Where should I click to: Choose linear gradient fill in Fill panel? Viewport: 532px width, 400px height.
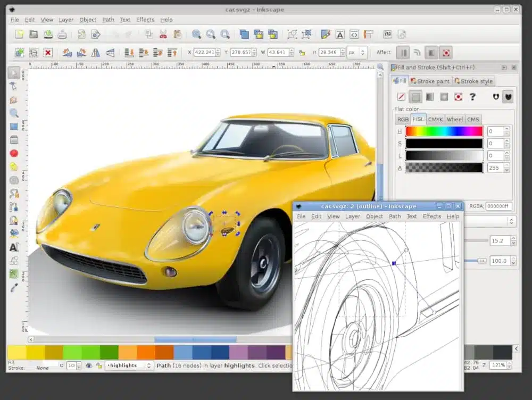(430, 97)
